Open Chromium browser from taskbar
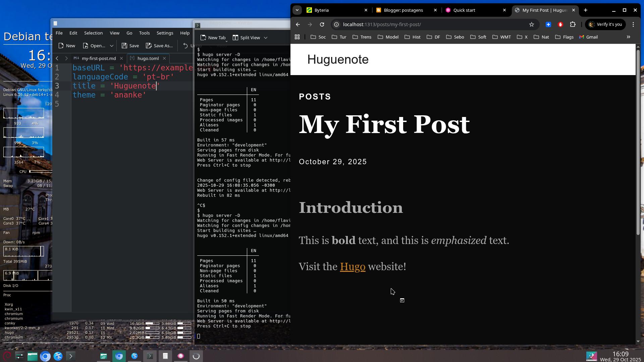Image resolution: width=644 pixels, height=362 pixels. pyautogui.click(x=45, y=356)
